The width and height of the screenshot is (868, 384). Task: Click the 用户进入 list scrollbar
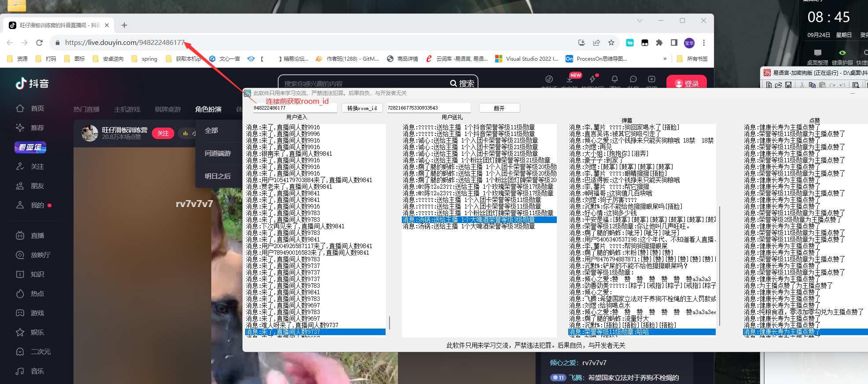click(390, 322)
